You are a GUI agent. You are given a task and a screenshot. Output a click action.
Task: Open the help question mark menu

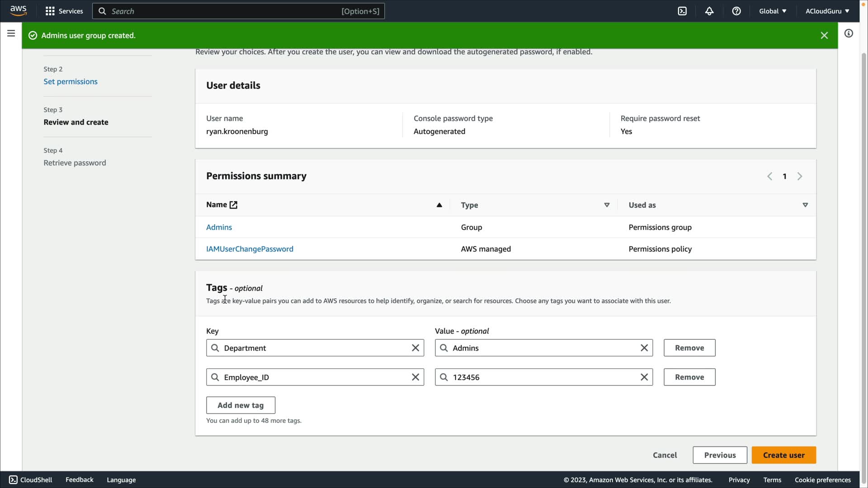click(x=736, y=11)
